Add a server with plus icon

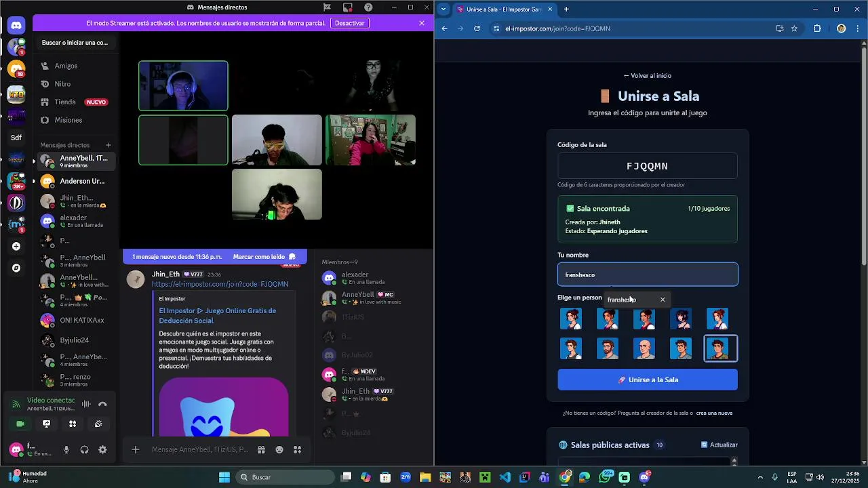16,247
